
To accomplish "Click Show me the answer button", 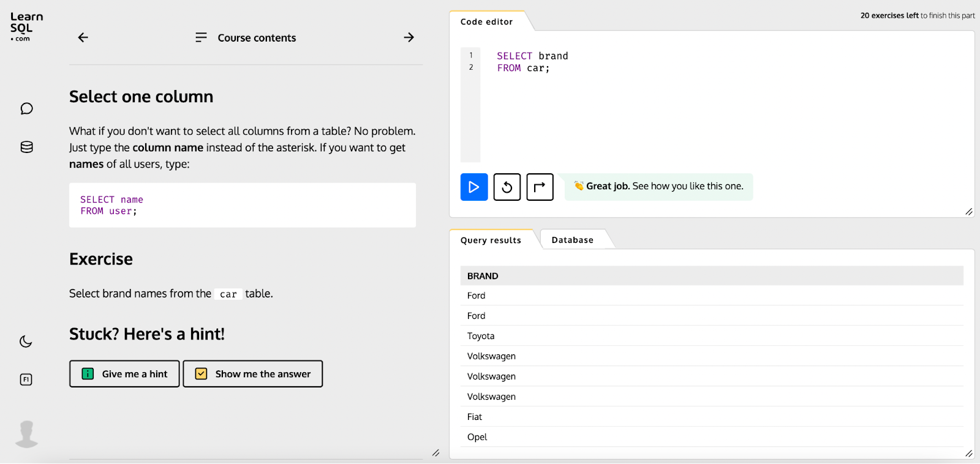I will (x=253, y=374).
